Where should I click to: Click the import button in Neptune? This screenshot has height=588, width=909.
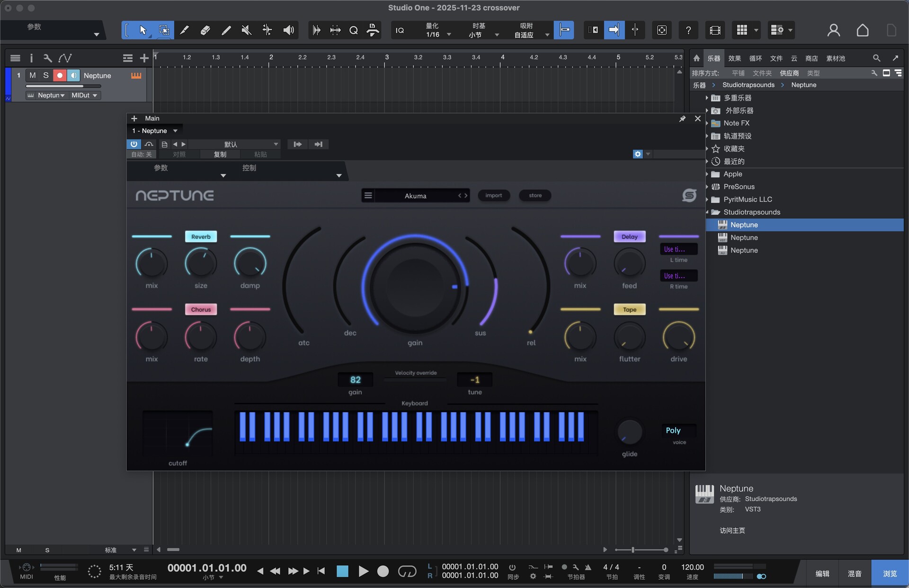pos(494,195)
